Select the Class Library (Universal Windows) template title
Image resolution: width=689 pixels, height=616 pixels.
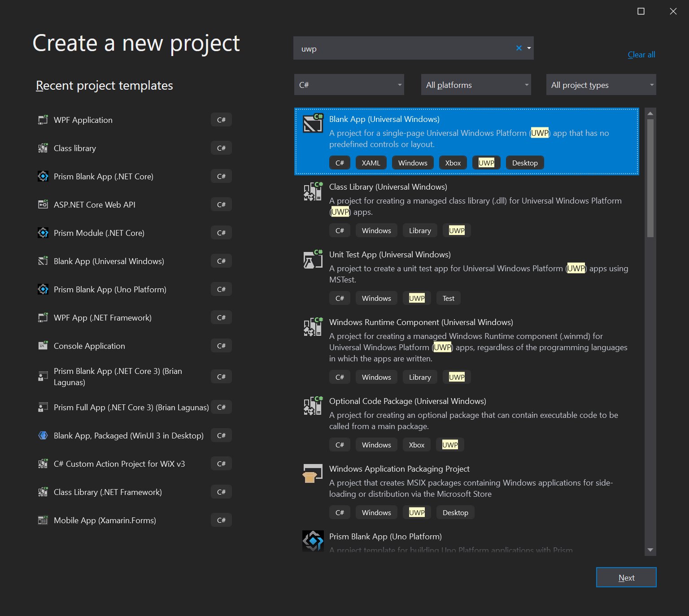(x=388, y=187)
